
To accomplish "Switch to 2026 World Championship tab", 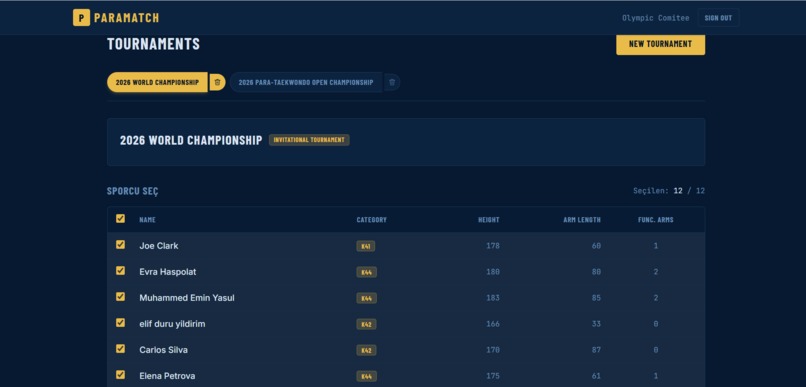I will pyautogui.click(x=157, y=82).
